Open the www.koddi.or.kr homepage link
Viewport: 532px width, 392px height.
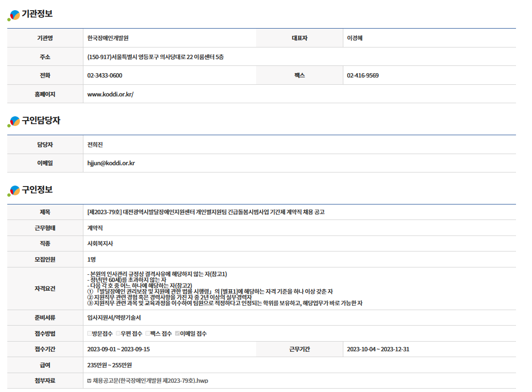tap(110, 94)
